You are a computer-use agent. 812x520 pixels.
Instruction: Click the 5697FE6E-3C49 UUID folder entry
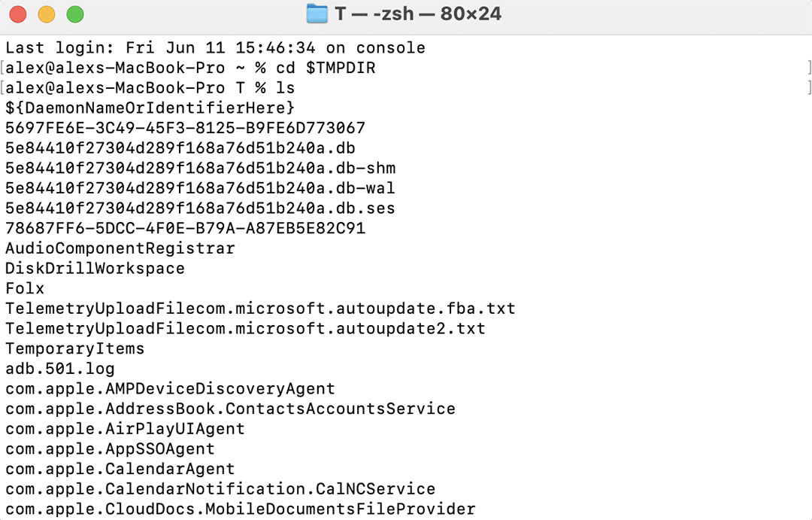click(185, 128)
